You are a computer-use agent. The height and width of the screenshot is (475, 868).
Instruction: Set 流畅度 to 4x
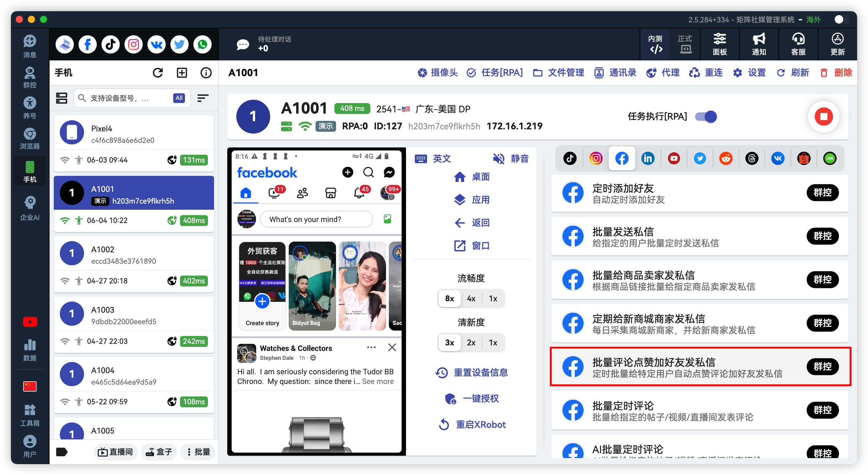471,299
